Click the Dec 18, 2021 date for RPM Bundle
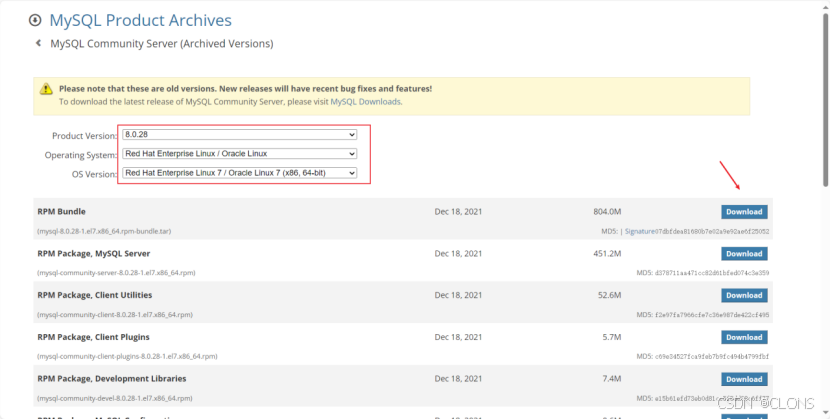This screenshot has width=831, height=419. (x=458, y=211)
